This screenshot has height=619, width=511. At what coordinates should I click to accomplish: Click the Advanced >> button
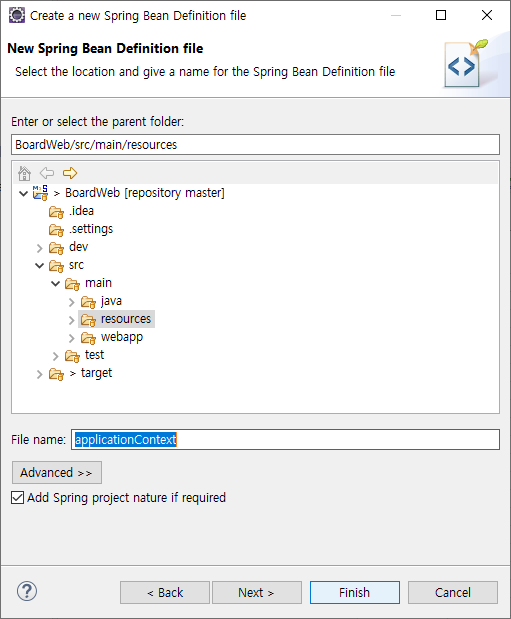pyautogui.click(x=57, y=473)
